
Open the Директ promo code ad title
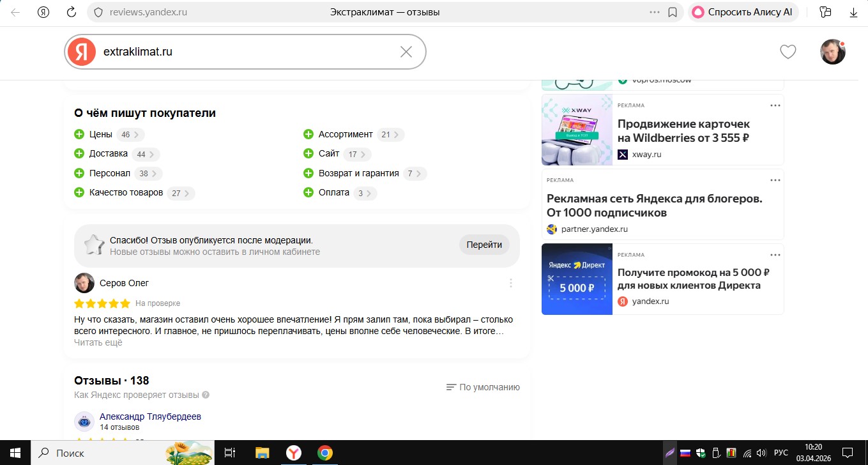694,279
